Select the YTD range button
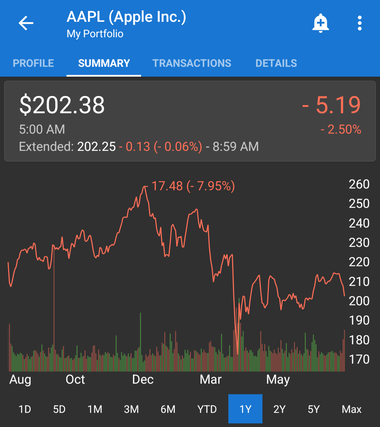 (x=207, y=409)
